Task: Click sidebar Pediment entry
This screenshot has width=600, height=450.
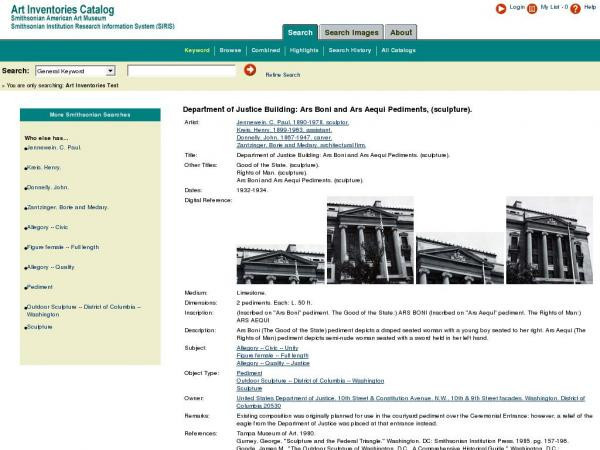Action: click(39, 287)
